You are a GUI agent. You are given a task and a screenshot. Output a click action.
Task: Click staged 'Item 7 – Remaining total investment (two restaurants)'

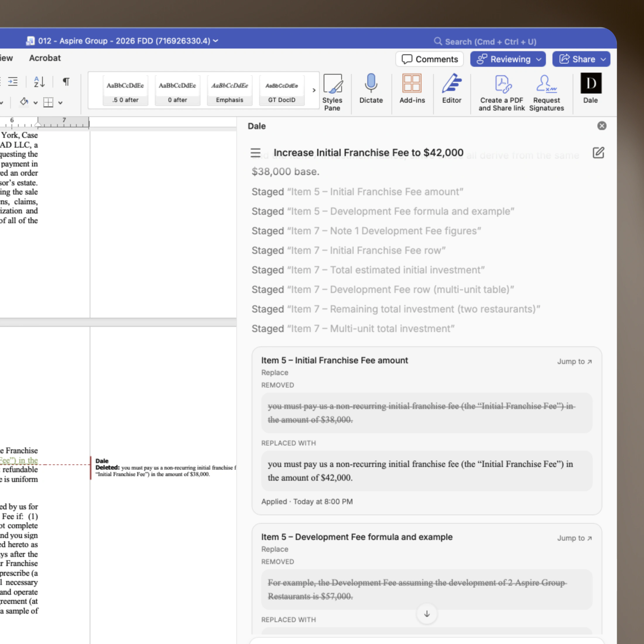click(396, 309)
